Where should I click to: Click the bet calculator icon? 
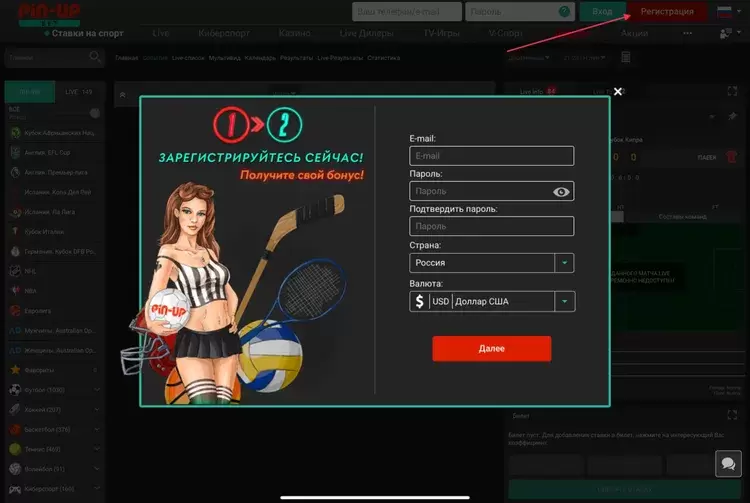626,57
